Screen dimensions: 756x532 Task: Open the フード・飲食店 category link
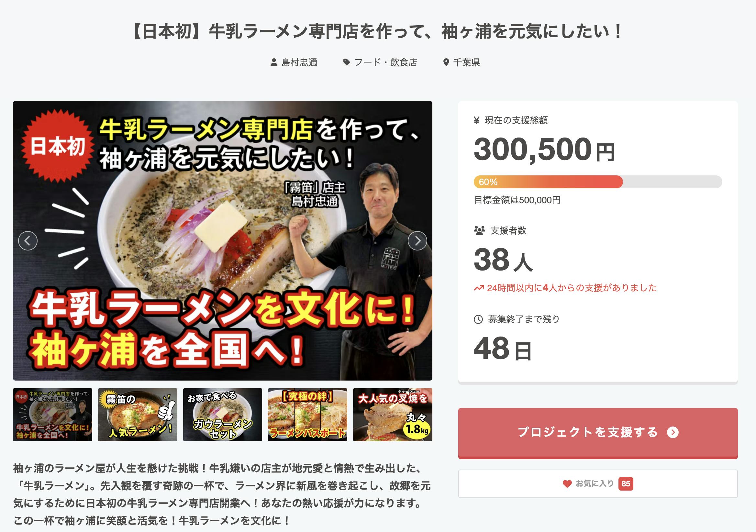pos(386,62)
